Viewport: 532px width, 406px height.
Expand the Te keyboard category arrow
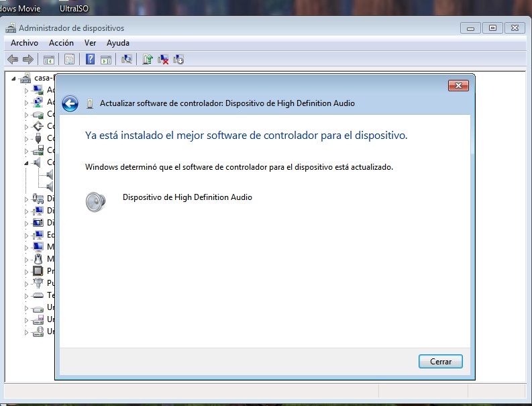[x=26, y=296]
